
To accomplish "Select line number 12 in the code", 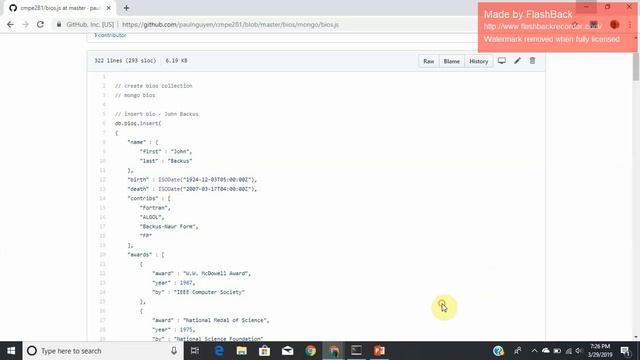I will 102,180.
